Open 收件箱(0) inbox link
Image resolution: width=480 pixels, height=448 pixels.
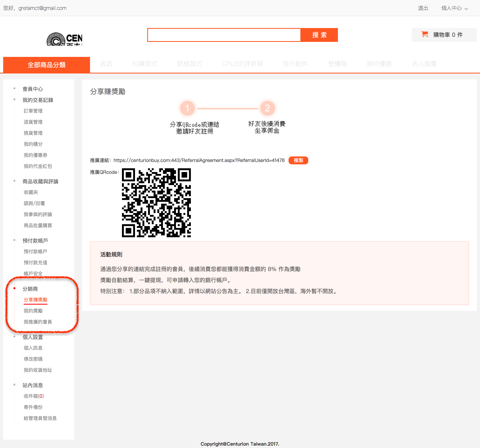(x=34, y=396)
